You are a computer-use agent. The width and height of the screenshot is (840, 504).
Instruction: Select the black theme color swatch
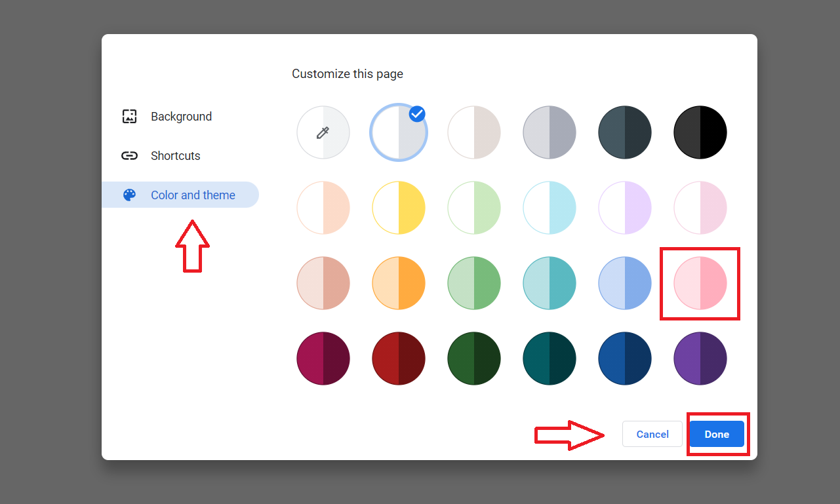pyautogui.click(x=700, y=132)
